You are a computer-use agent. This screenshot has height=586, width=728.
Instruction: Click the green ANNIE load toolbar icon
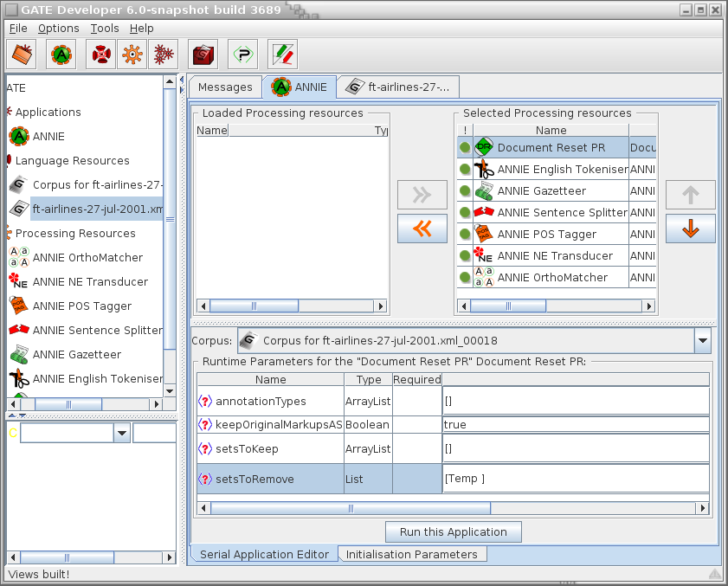(61, 55)
